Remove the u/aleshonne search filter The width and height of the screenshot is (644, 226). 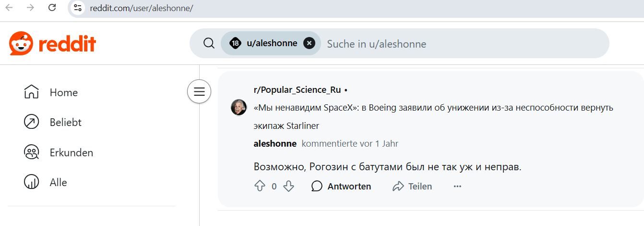(310, 43)
